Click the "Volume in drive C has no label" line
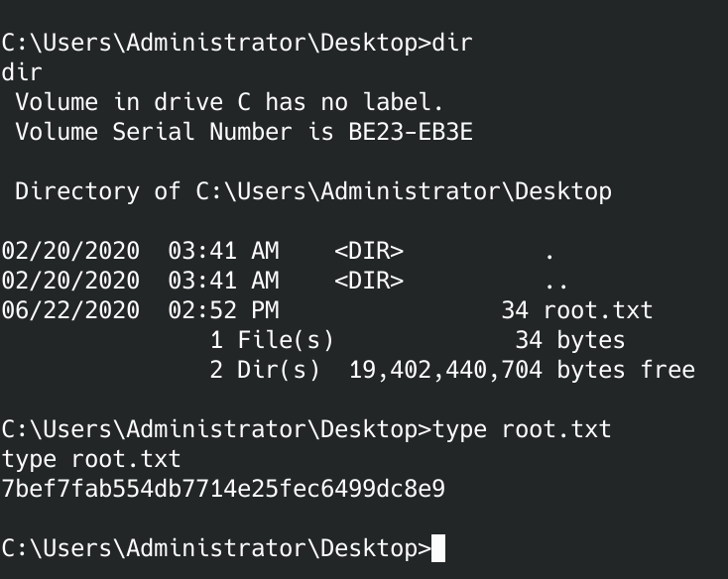Image resolution: width=728 pixels, height=579 pixels. (229, 102)
